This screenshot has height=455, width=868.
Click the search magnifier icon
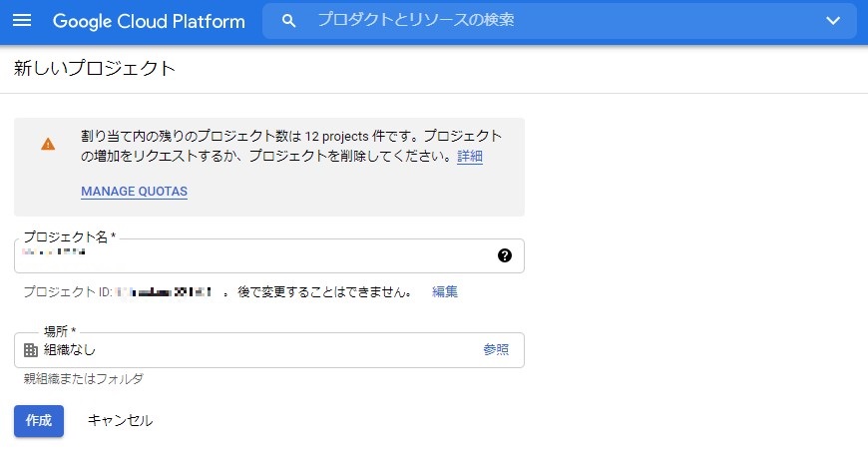[x=288, y=21]
